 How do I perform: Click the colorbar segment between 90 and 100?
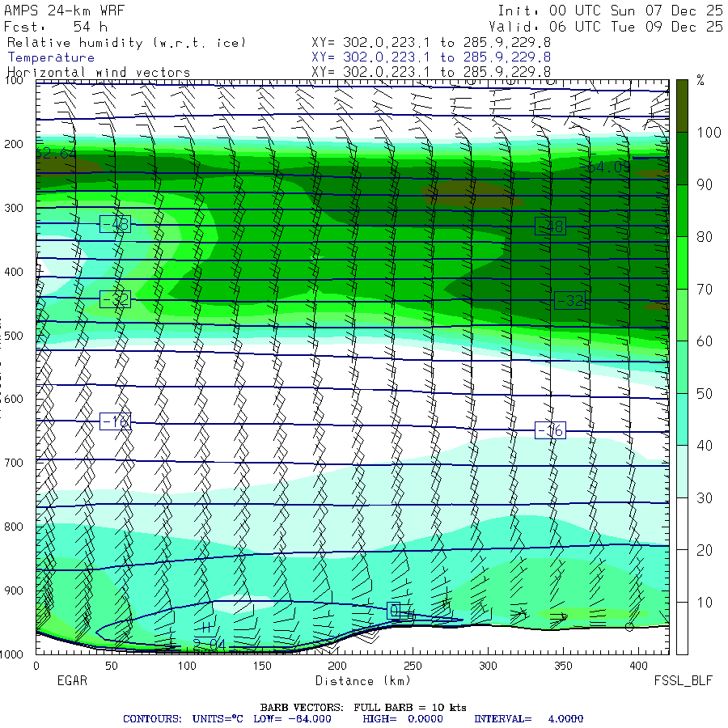[682, 159]
